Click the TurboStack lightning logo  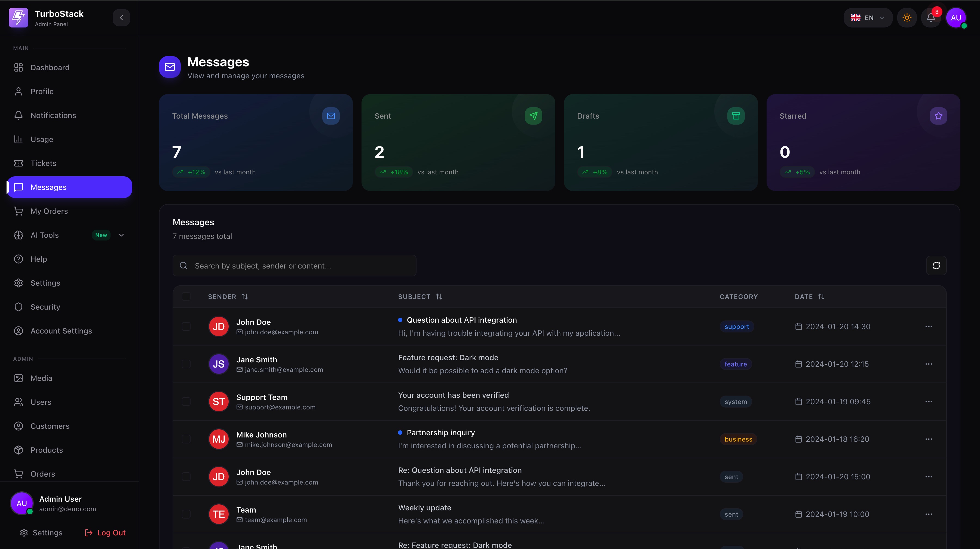point(18,17)
